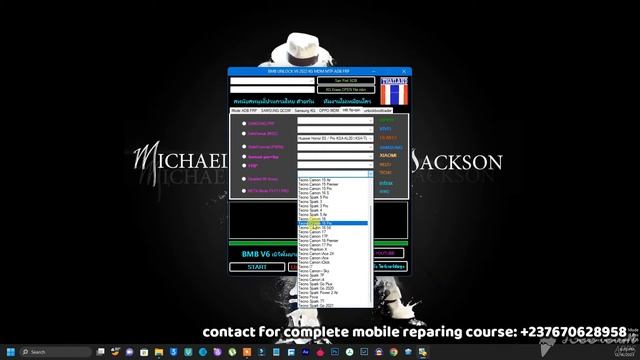Click the Windows taskbar Search box
This screenshot has width=640, height=360.
(x=56, y=352)
